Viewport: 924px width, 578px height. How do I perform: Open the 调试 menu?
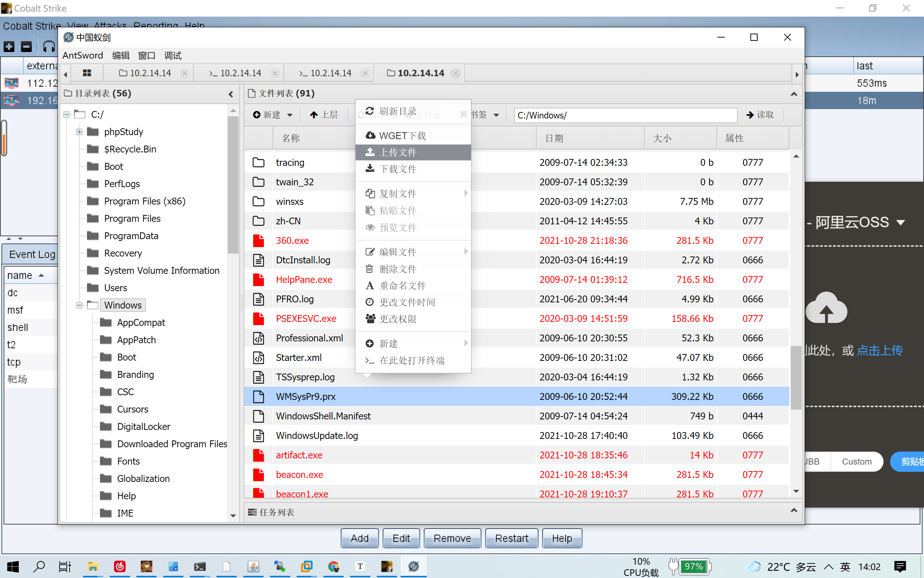click(x=173, y=55)
